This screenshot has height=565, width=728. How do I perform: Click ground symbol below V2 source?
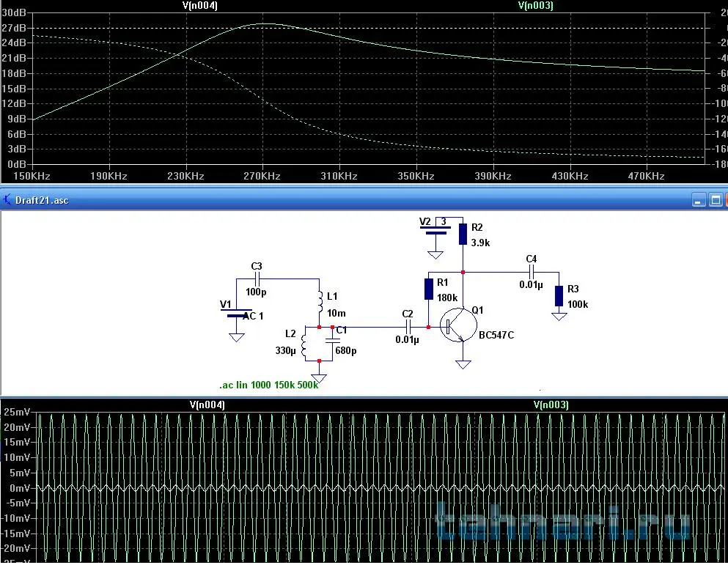click(435, 254)
